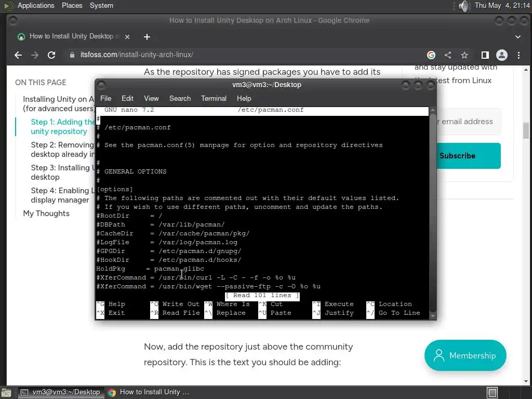Screen dimensions: 532x399
Task: Click the Write Out shortcut label
Action: 181,304
